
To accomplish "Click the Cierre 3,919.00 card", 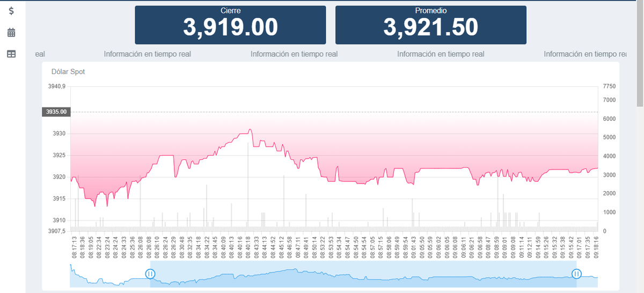I will pos(230,25).
